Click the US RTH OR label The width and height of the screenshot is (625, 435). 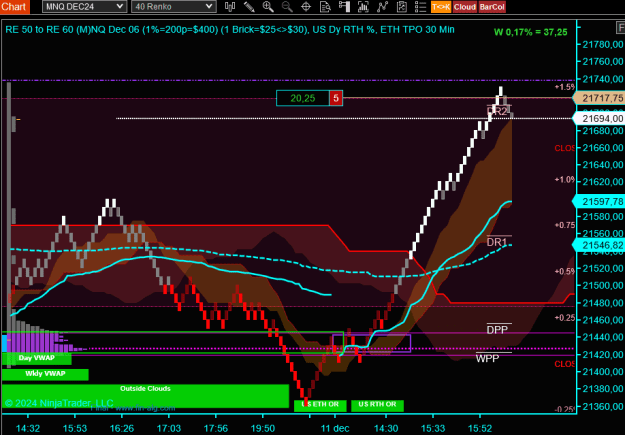click(x=377, y=405)
